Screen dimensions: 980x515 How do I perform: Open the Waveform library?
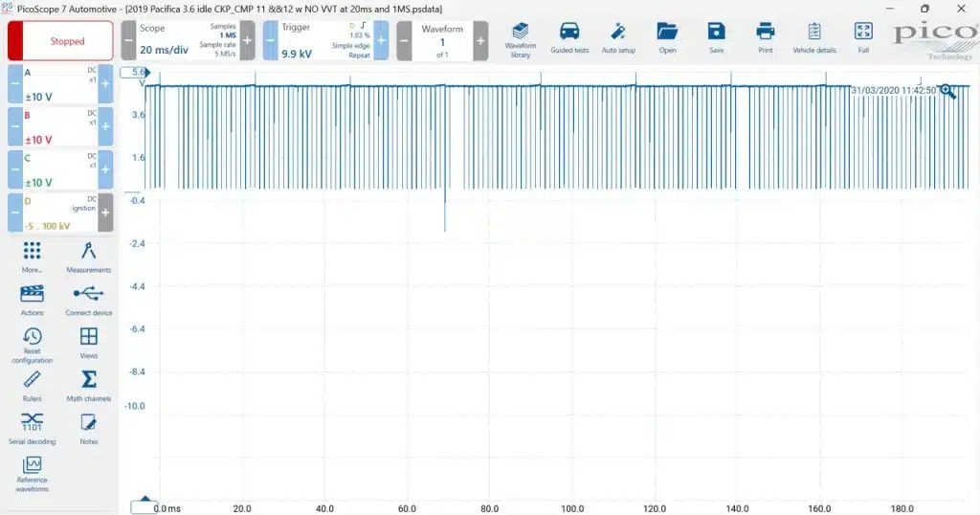[x=520, y=40]
